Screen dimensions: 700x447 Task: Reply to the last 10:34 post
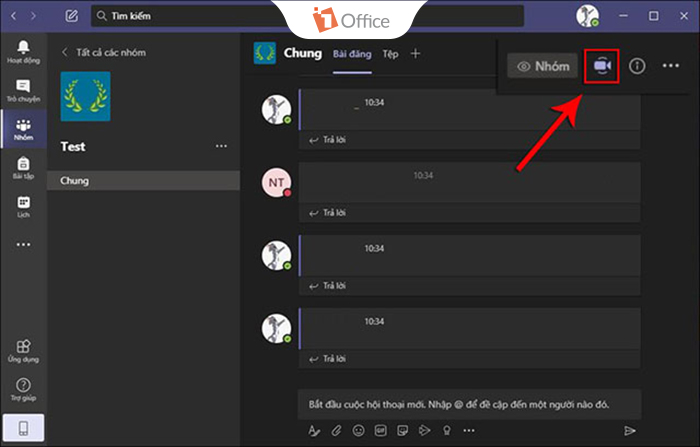(327, 359)
